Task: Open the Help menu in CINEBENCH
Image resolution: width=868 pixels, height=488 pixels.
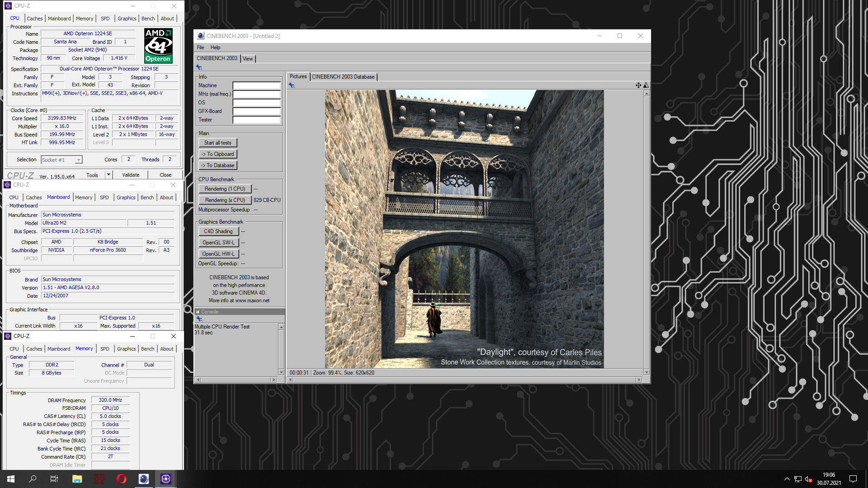Action: 215,47
